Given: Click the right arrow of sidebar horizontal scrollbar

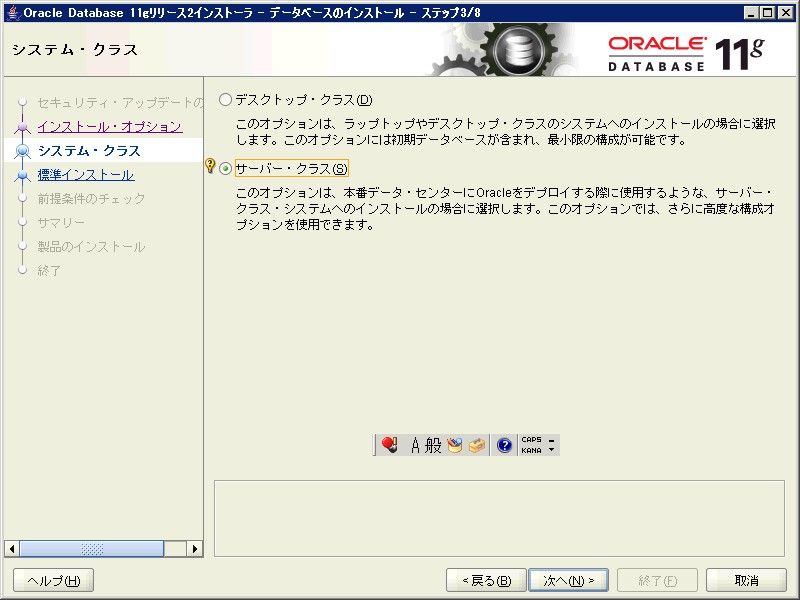Looking at the screenshot, I should point(195,549).
